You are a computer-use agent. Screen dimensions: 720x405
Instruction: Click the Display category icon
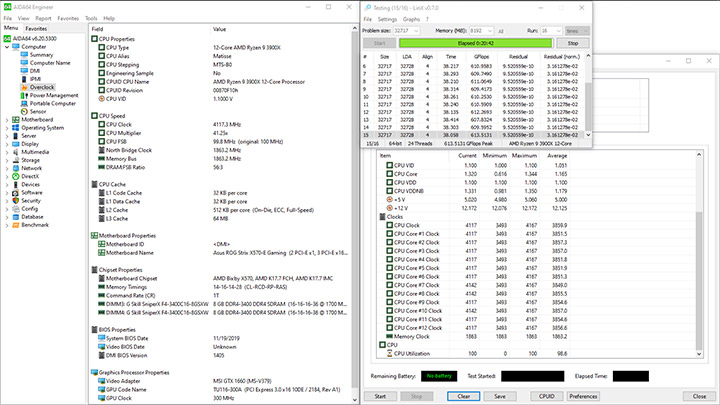[16, 144]
